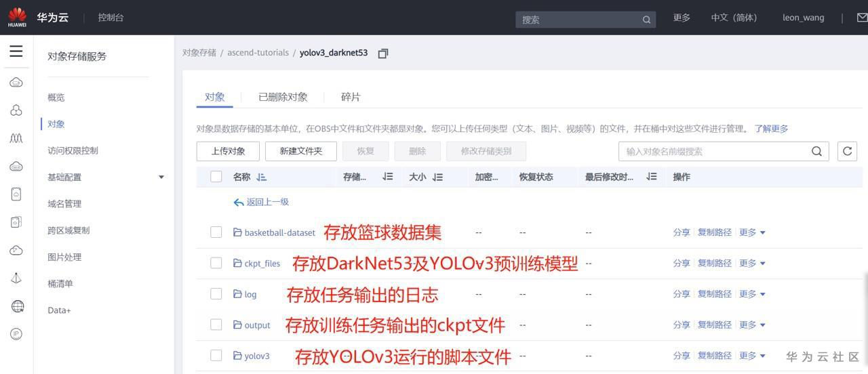Sort by name column icon

point(262,177)
